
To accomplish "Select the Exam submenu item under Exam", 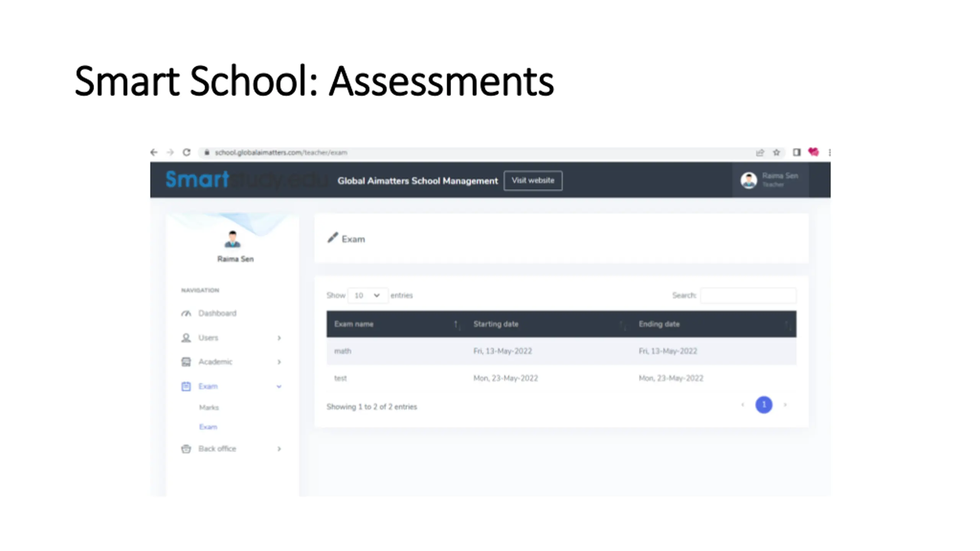I will [208, 427].
